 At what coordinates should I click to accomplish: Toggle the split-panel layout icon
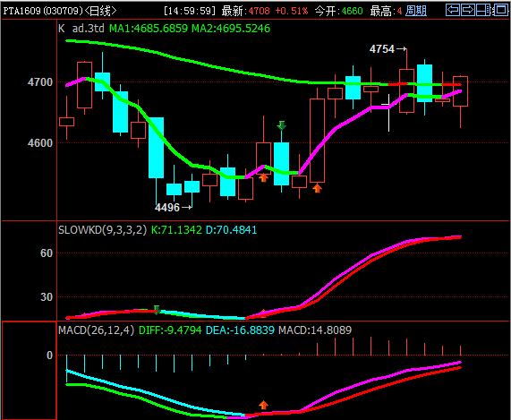(x=483, y=10)
